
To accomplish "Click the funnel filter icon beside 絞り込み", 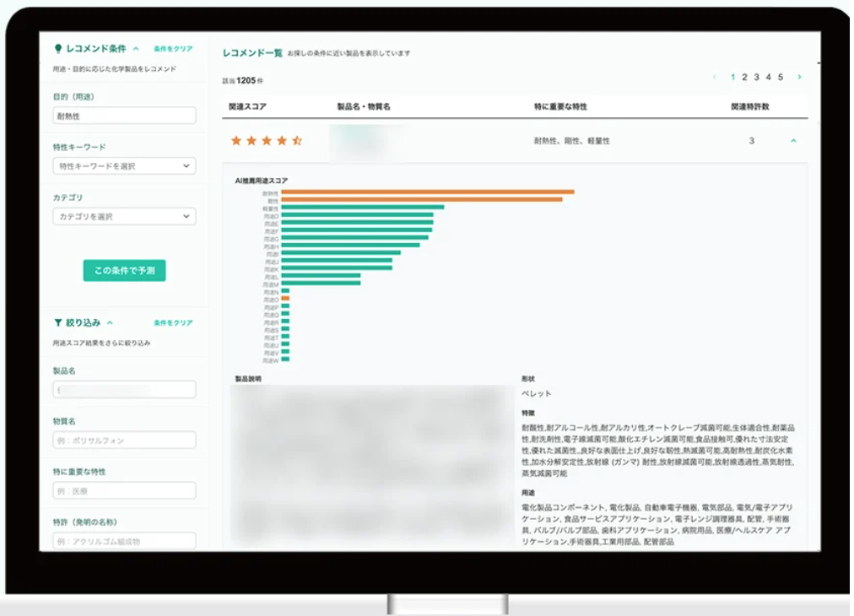I will click(x=57, y=322).
